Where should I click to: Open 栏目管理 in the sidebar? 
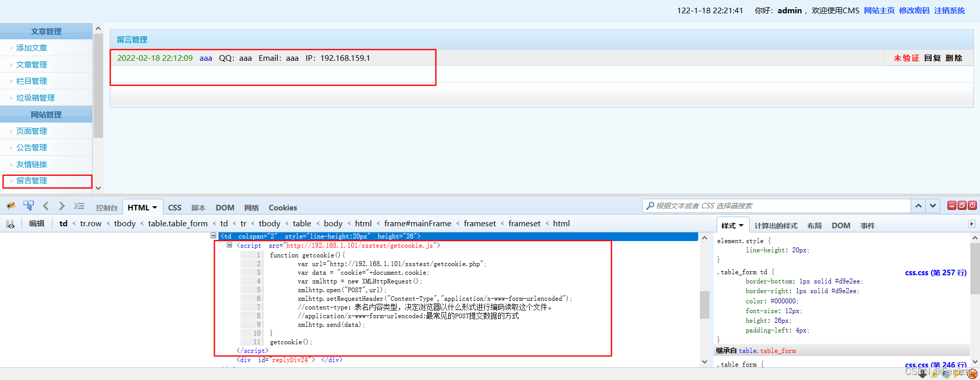(32, 81)
